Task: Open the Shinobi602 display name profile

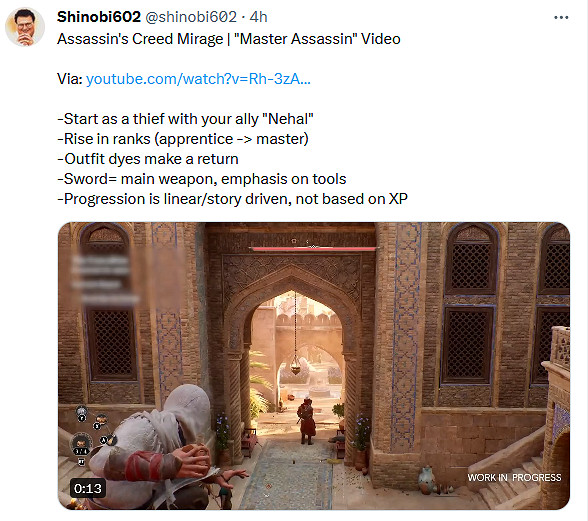Action: (x=99, y=17)
